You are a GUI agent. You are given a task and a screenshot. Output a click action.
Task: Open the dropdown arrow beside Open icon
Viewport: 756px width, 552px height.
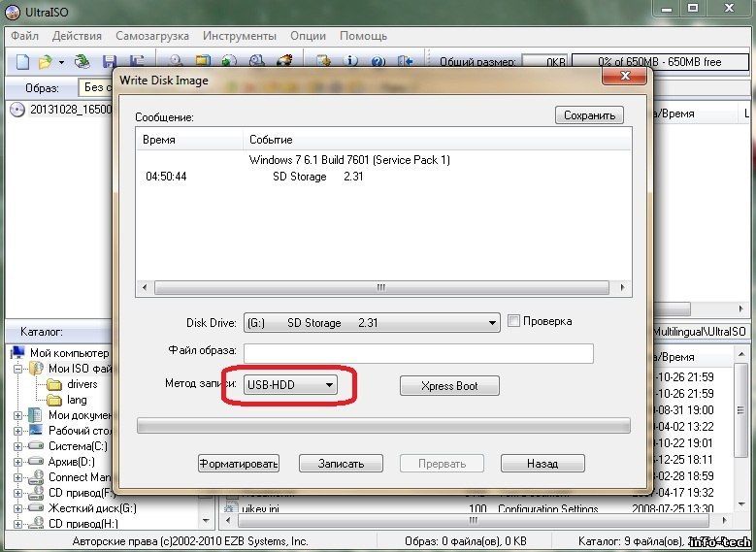[x=61, y=62]
